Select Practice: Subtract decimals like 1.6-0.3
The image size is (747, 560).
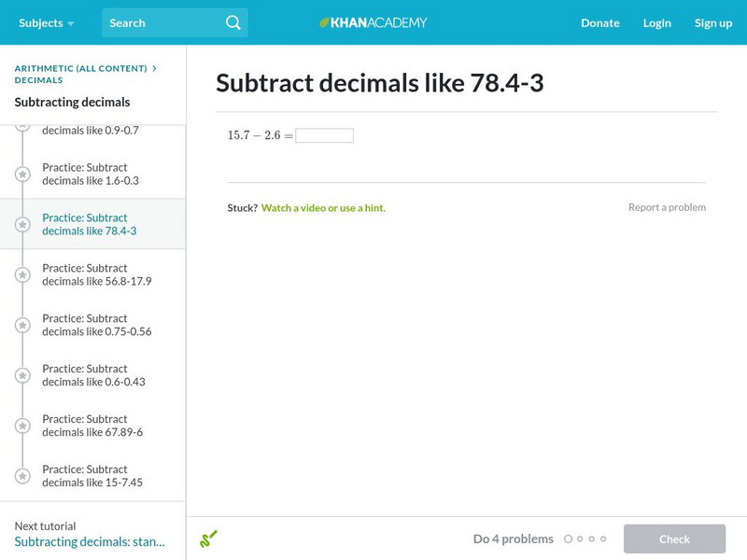[91, 175]
